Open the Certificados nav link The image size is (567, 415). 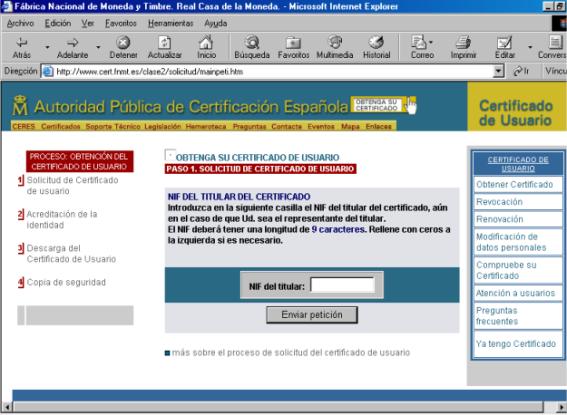tap(60, 127)
